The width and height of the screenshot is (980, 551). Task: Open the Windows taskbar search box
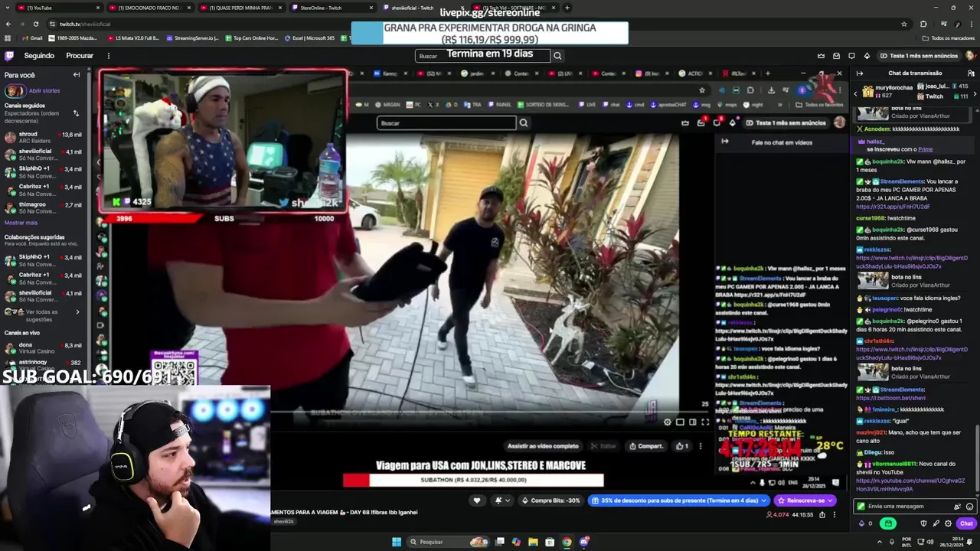449,542
